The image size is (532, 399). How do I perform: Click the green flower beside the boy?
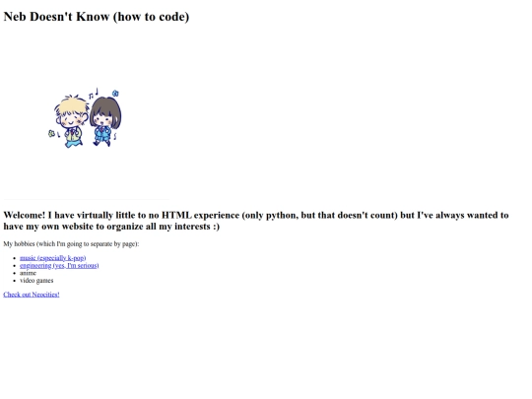point(51,134)
